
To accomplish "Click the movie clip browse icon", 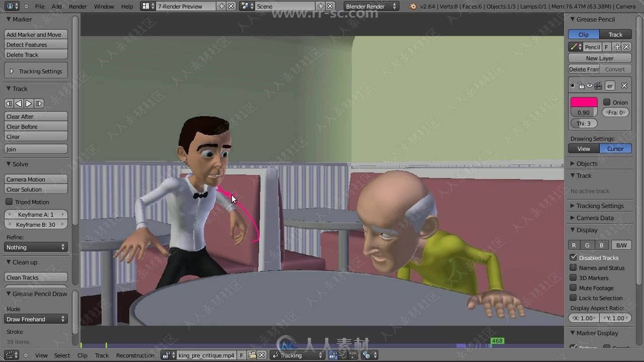I will click(x=169, y=355).
